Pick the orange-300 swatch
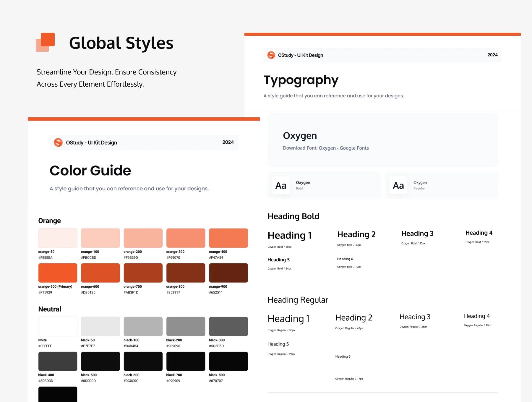Screen dimensions: 532x402 coord(186,238)
